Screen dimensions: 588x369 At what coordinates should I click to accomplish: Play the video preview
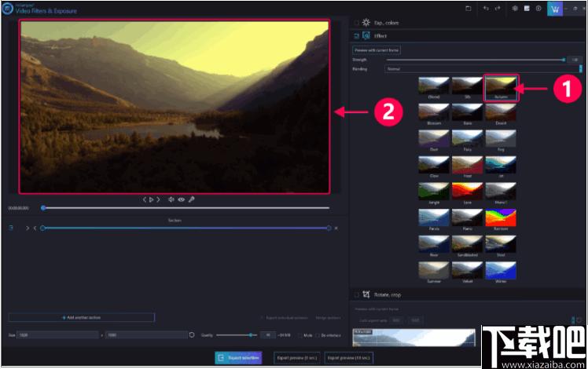[152, 199]
